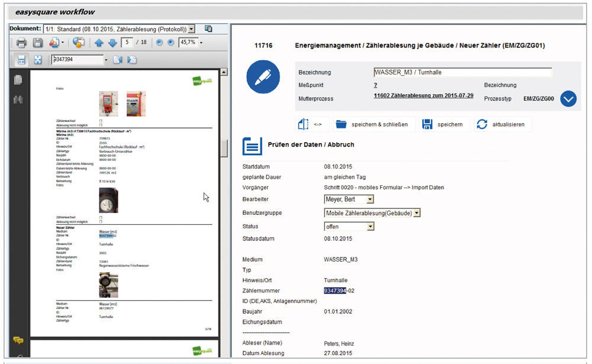Open the yellow comments icon in sidebar

click(x=18, y=340)
